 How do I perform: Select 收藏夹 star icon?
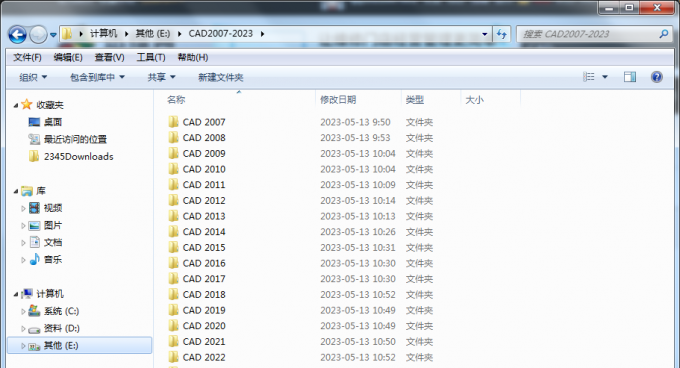coord(27,104)
